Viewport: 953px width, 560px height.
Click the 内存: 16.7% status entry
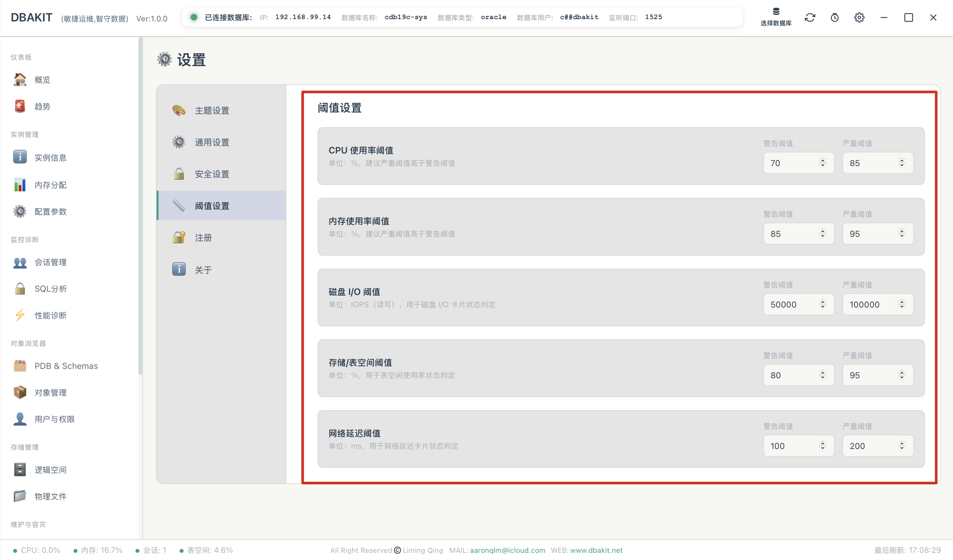tap(98, 550)
